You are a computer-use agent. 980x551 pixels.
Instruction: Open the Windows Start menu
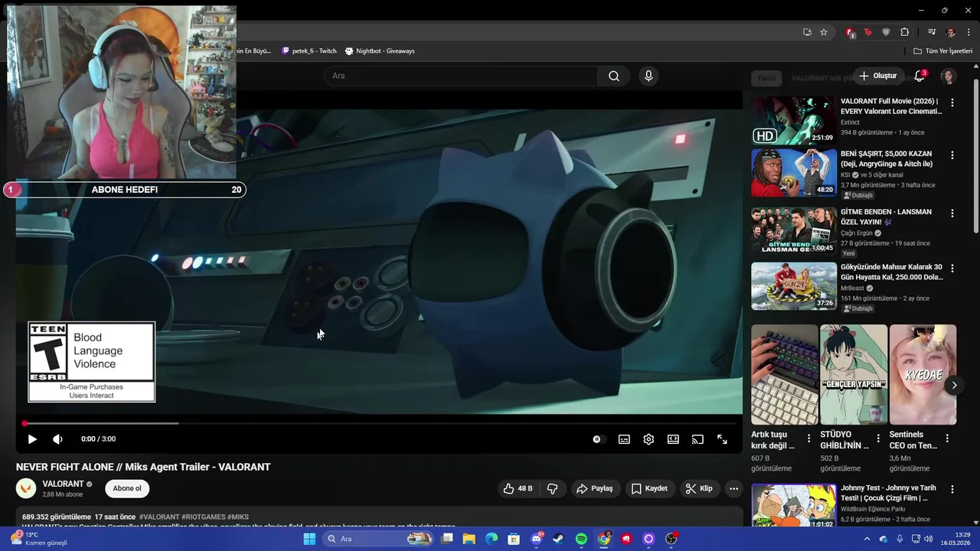(x=309, y=539)
